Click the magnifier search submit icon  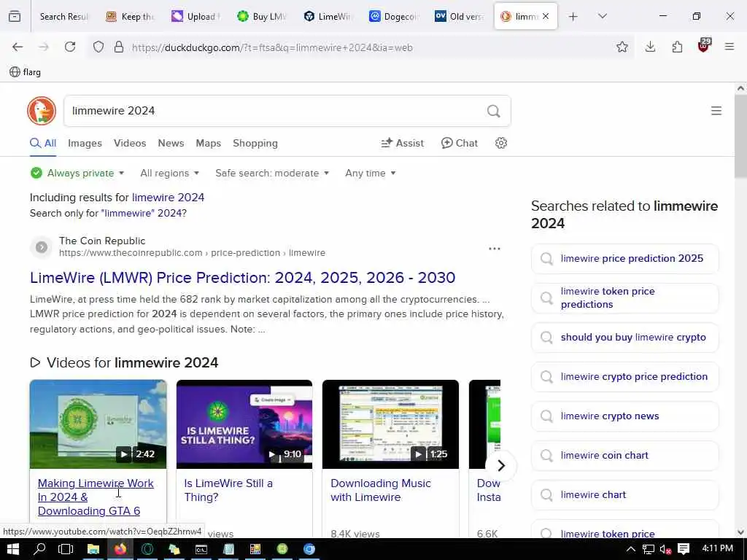pyautogui.click(x=494, y=111)
